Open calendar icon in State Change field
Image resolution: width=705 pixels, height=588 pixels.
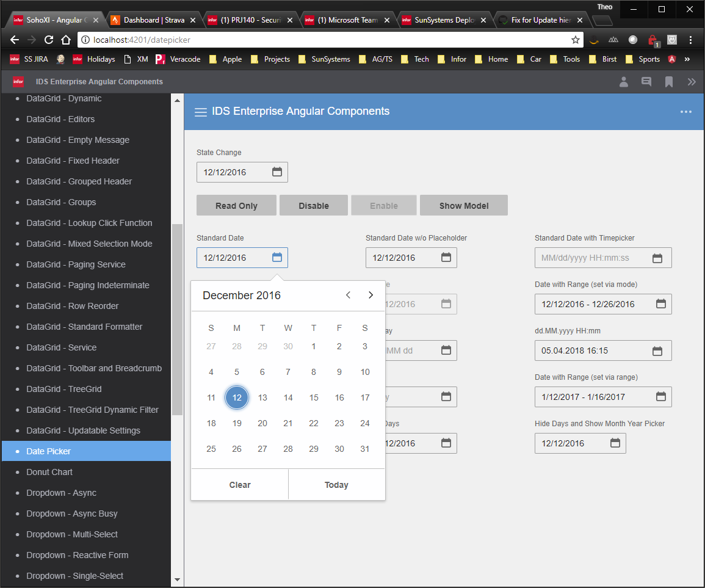pos(277,172)
